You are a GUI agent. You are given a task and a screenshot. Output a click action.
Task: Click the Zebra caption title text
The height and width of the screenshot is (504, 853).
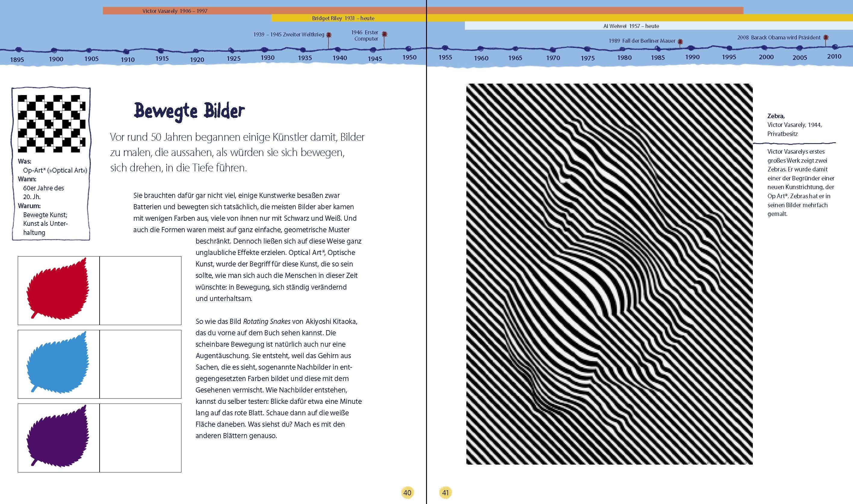pos(776,116)
